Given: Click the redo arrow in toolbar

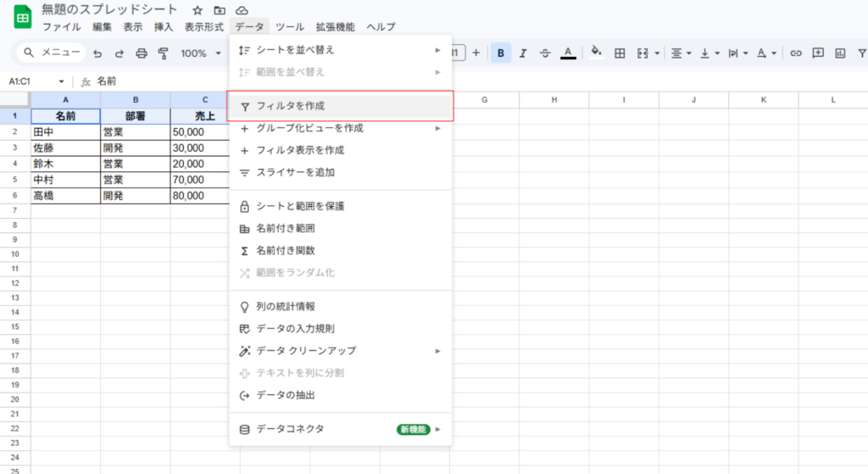Looking at the screenshot, I should [x=119, y=53].
